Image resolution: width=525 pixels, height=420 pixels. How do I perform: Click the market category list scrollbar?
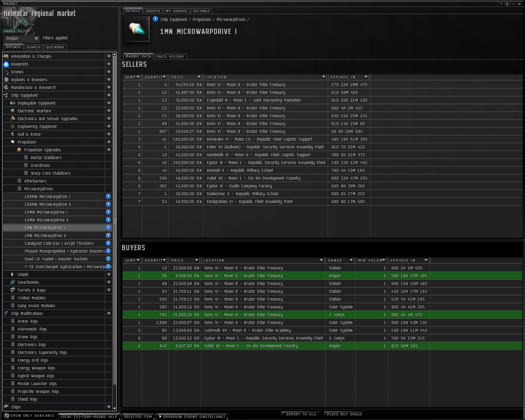coord(115,220)
